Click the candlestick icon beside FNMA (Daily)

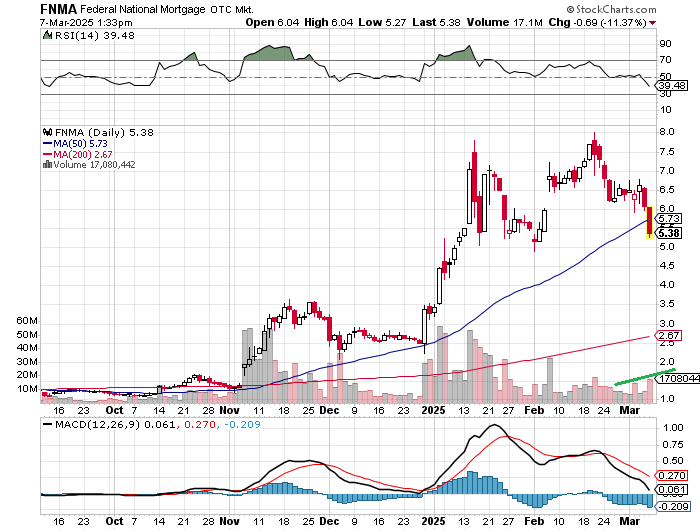click(47, 132)
